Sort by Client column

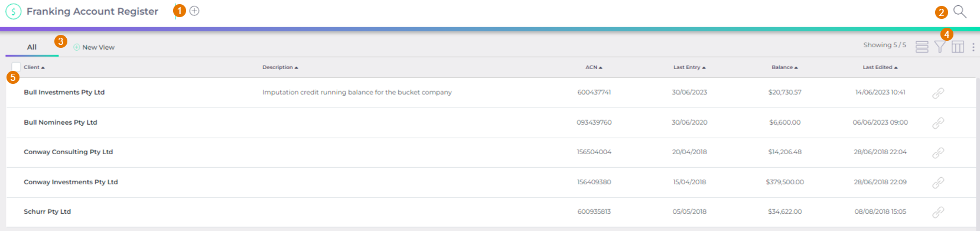(x=34, y=67)
